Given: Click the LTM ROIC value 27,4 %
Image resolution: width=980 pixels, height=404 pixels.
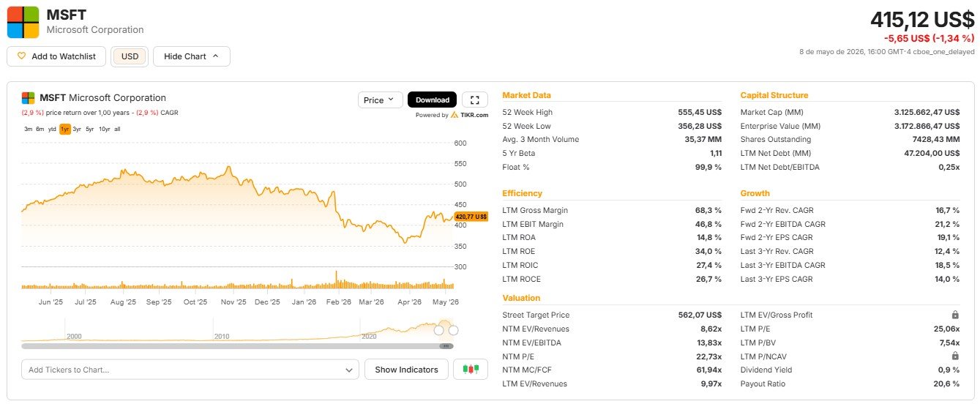Looking at the screenshot, I should point(708,265).
